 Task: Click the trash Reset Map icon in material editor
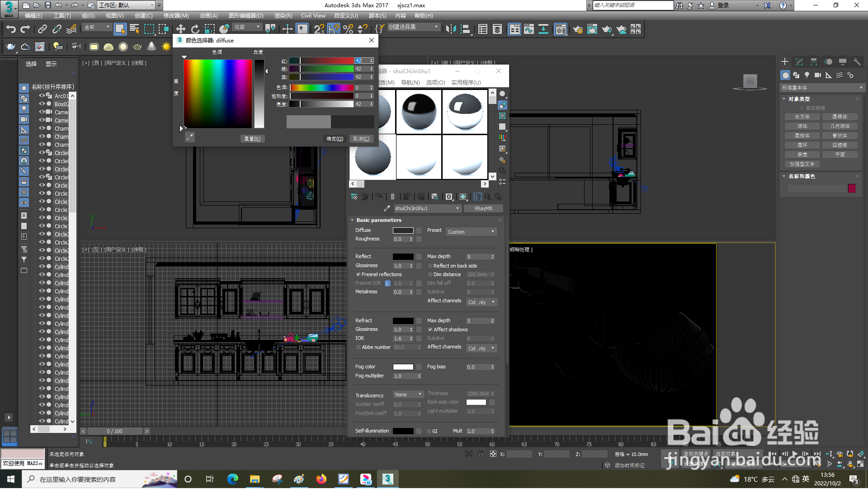pyautogui.click(x=392, y=197)
